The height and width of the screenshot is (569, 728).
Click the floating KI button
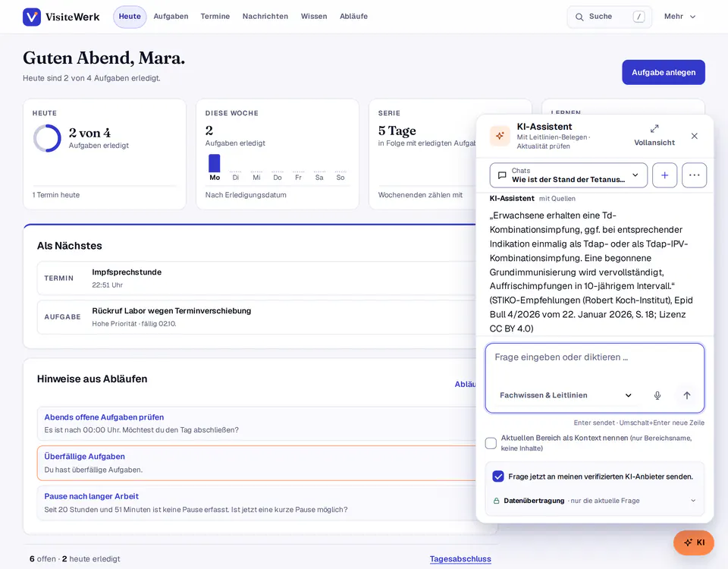pyautogui.click(x=694, y=542)
